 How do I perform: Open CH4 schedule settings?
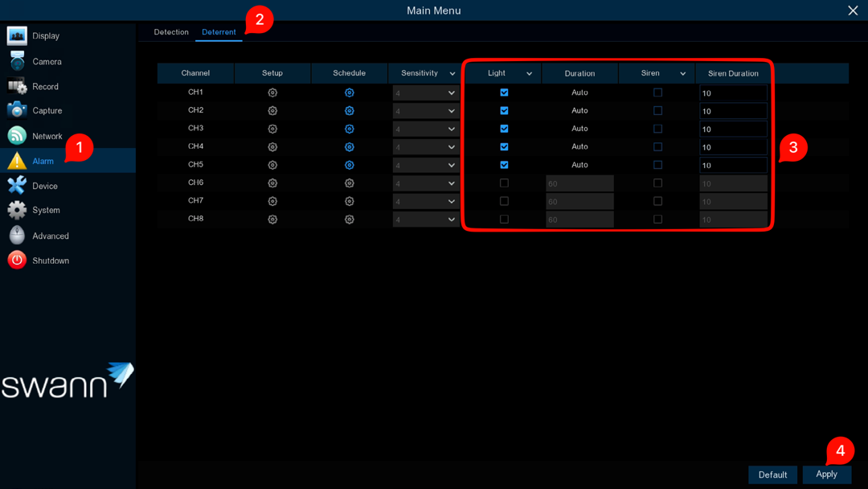click(350, 146)
